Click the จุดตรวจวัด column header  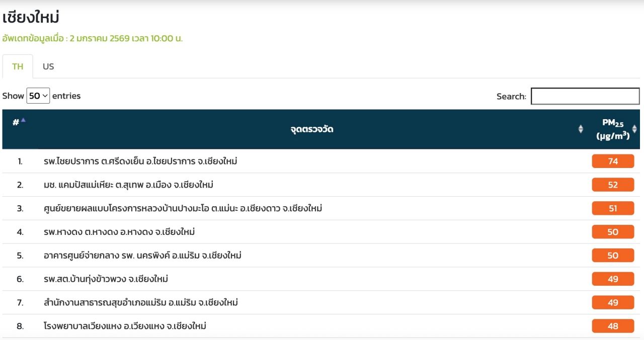311,129
